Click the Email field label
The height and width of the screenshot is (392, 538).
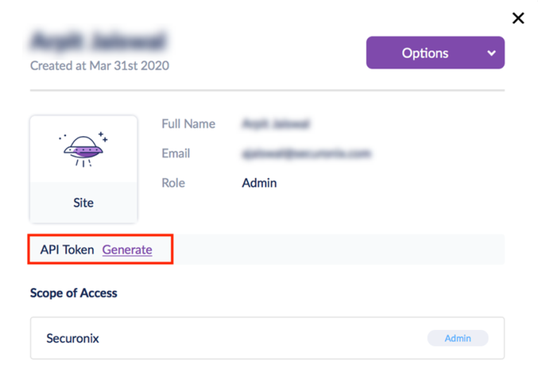pyautogui.click(x=176, y=153)
